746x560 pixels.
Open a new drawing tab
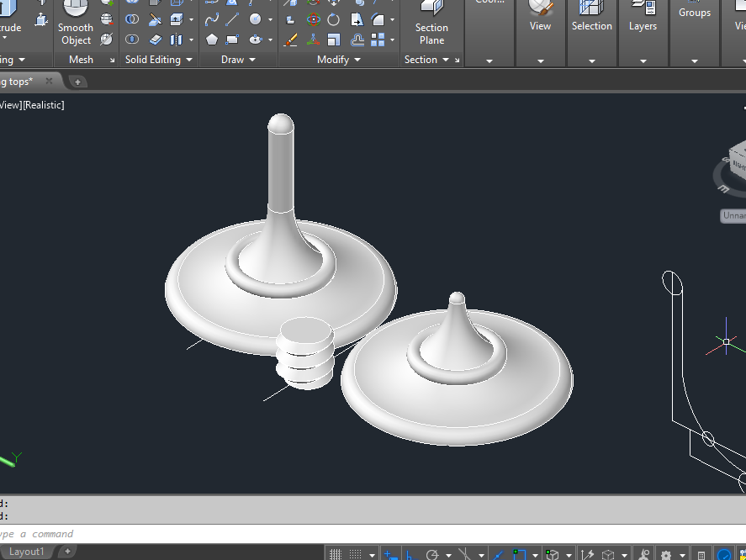click(x=77, y=82)
